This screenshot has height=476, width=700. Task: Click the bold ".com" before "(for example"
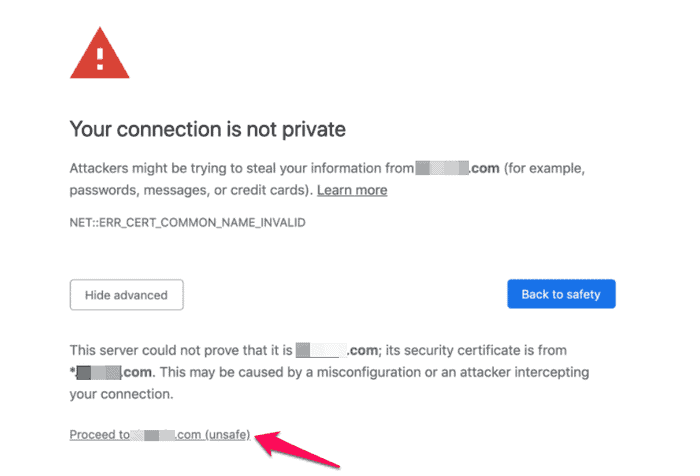(486, 169)
